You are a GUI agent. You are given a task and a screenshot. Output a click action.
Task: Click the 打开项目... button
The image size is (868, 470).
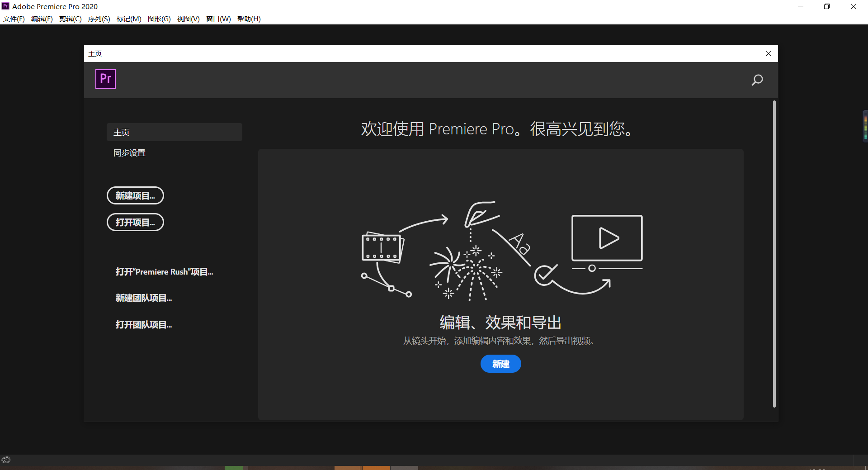point(135,222)
